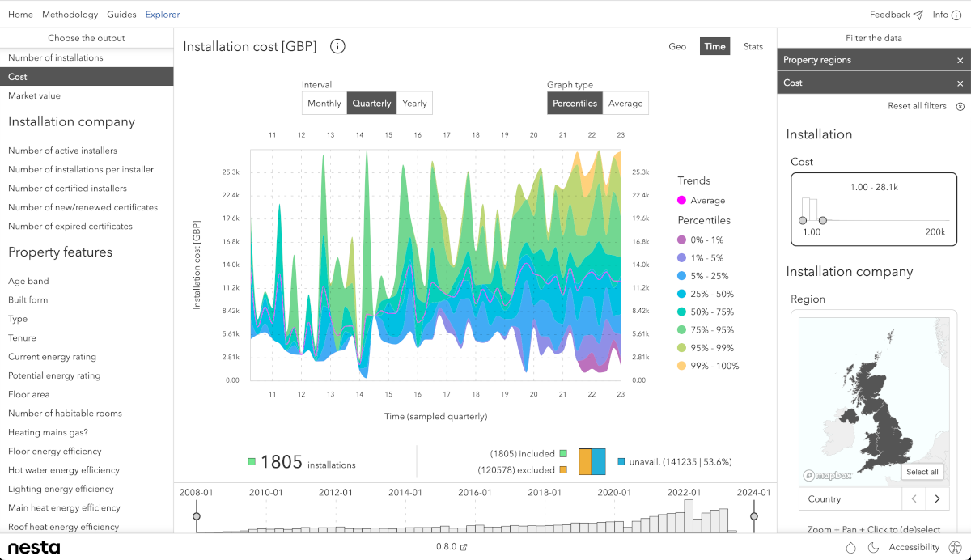Click the magenta Average legend dot
Viewport: 971px width, 560px height.
tap(681, 200)
